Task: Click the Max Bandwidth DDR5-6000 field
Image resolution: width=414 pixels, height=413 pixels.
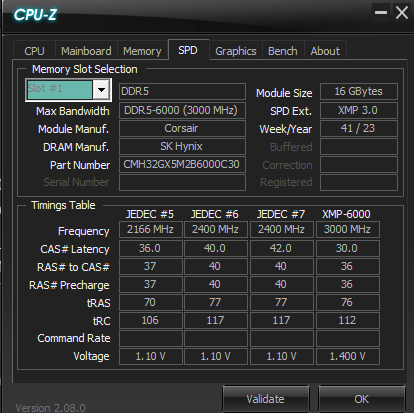Action: tap(182, 110)
